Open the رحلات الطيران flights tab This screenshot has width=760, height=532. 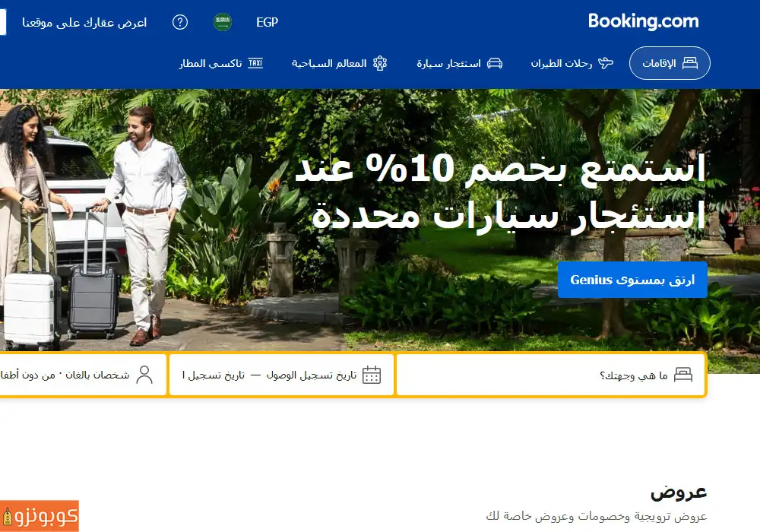pos(572,63)
